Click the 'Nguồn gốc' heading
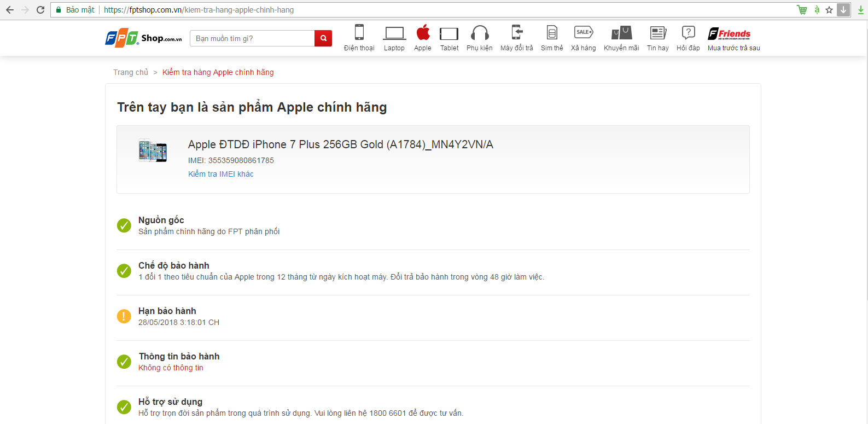868x424 pixels. (161, 220)
